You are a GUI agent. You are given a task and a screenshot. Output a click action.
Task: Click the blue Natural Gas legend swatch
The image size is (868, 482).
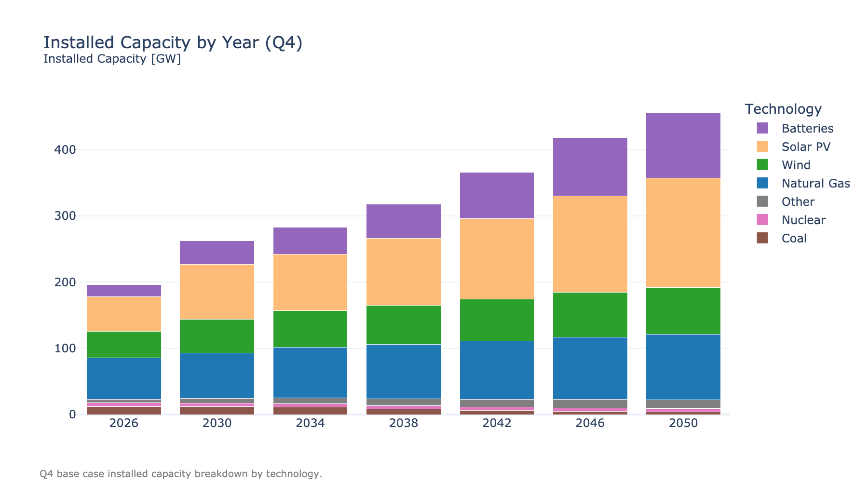coord(762,183)
